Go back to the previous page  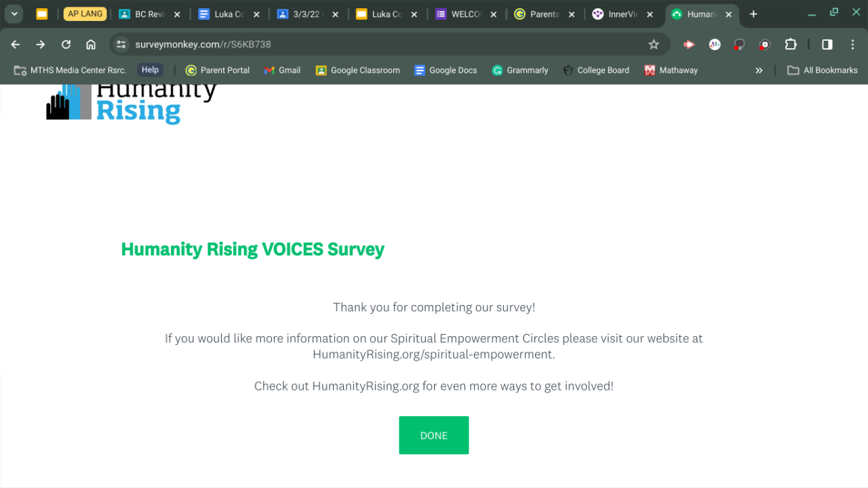(x=16, y=45)
